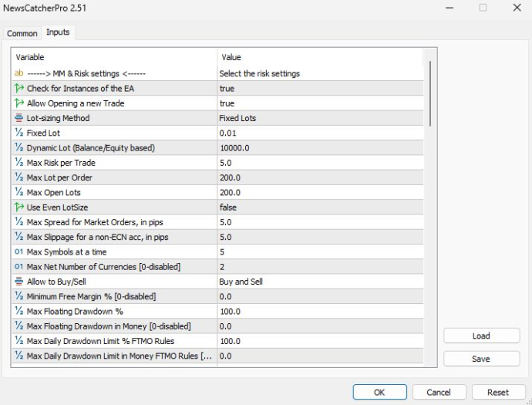532x405 pixels.
Task: Select the 'Lot-sizing Method' label
Action: coord(58,118)
